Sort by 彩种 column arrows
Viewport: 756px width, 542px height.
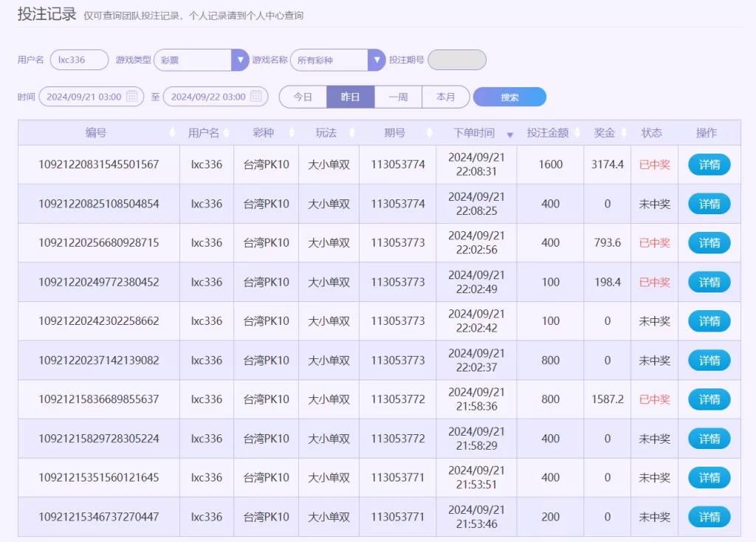(x=292, y=133)
